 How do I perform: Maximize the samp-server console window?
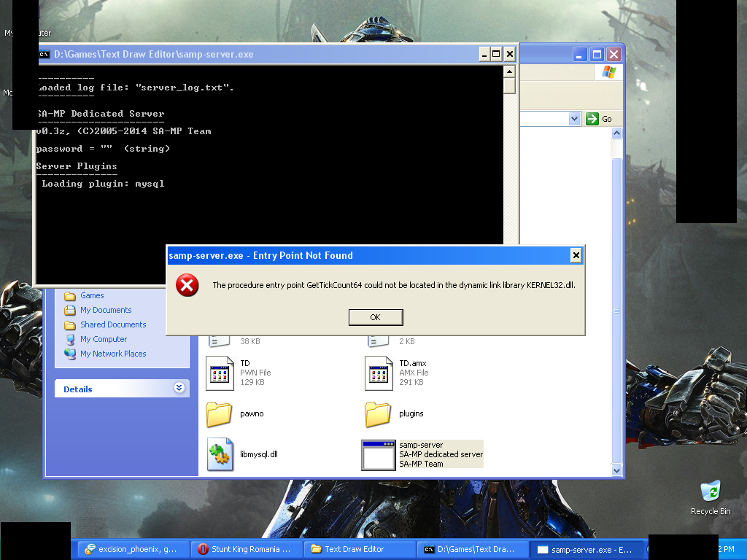pyautogui.click(x=496, y=54)
